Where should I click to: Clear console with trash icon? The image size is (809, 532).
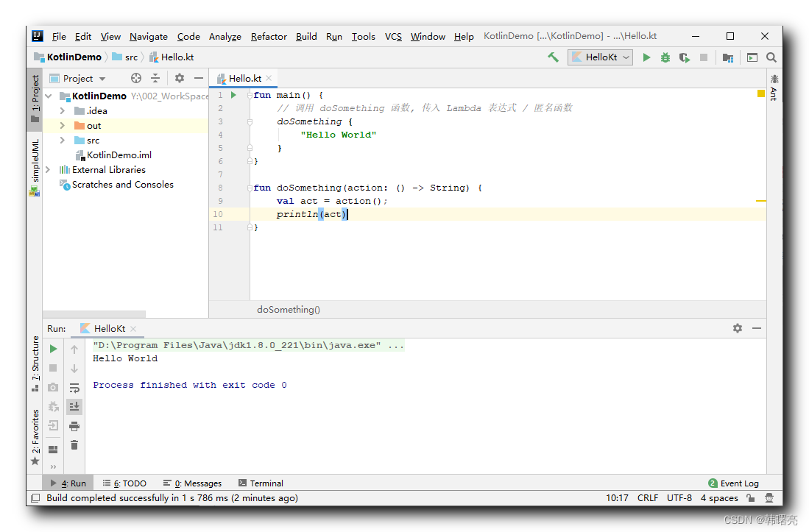click(x=74, y=445)
